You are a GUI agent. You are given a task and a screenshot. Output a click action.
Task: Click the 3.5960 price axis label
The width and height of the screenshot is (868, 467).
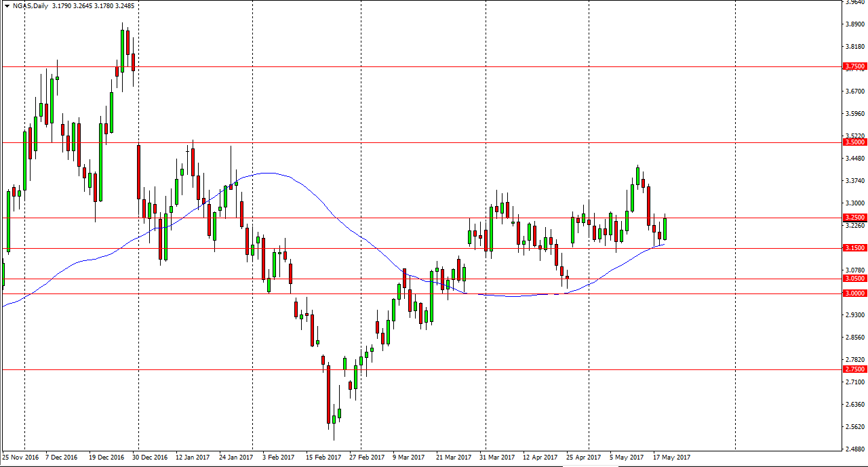point(854,114)
